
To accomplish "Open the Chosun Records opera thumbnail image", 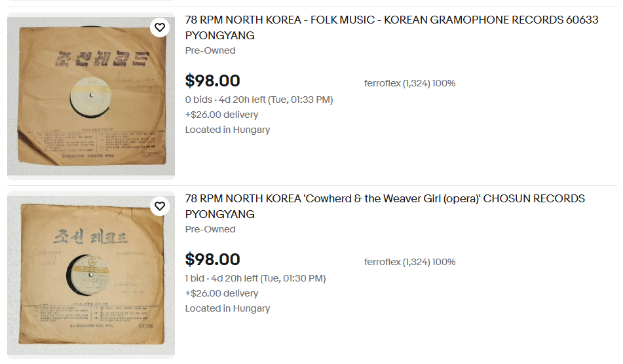I will pos(91,275).
